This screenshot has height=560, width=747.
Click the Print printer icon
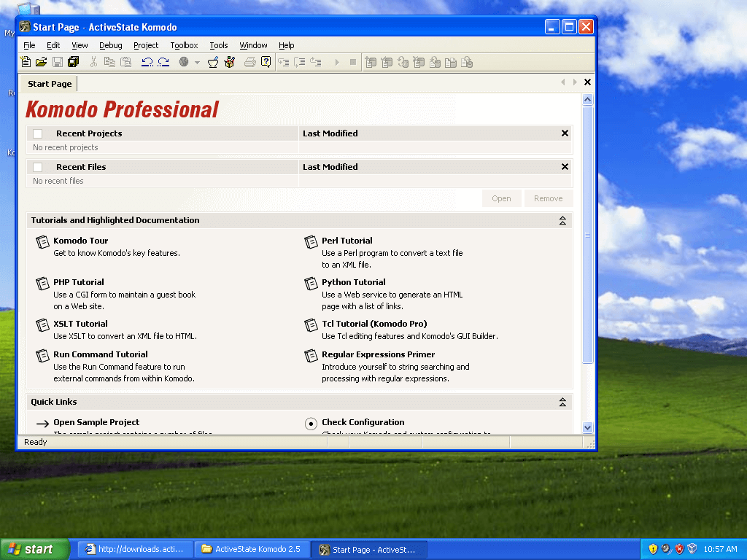tap(249, 62)
